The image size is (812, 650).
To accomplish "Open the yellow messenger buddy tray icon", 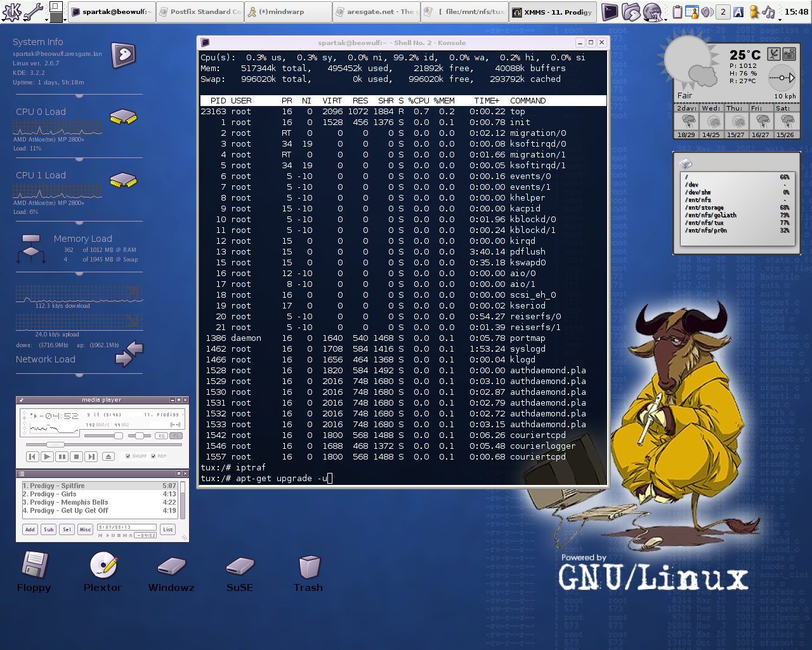I will point(754,11).
